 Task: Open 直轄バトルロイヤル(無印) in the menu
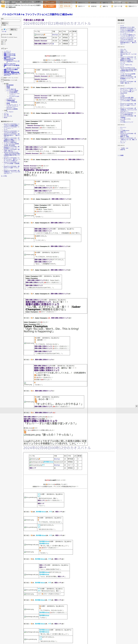[11, 70]
